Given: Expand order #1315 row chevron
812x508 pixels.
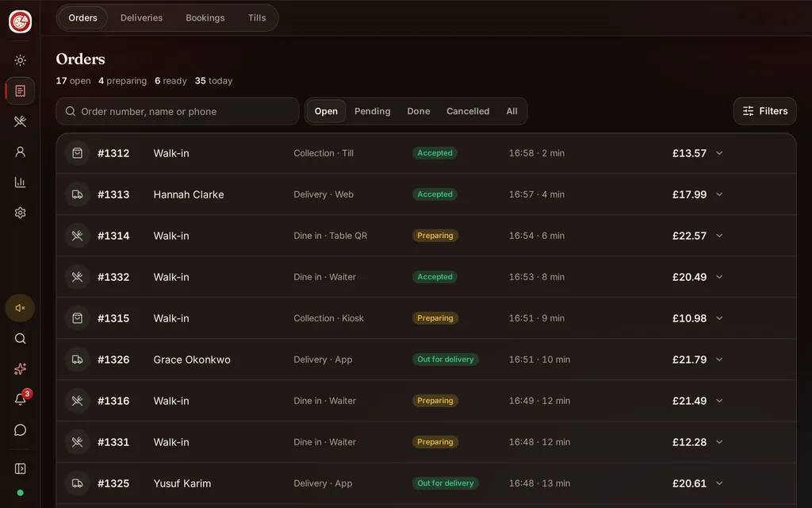Looking at the screenshot, I should coord(719,318).
